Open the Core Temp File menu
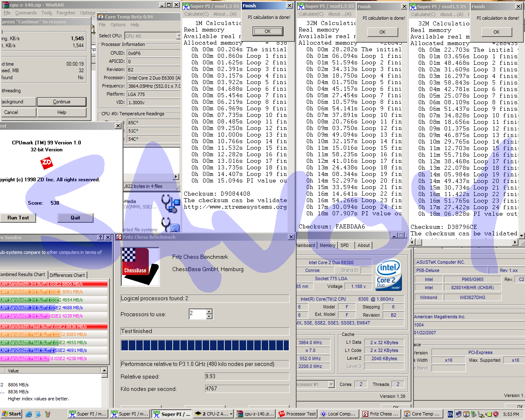Screen dimensions: 525x420 (102, 25)
